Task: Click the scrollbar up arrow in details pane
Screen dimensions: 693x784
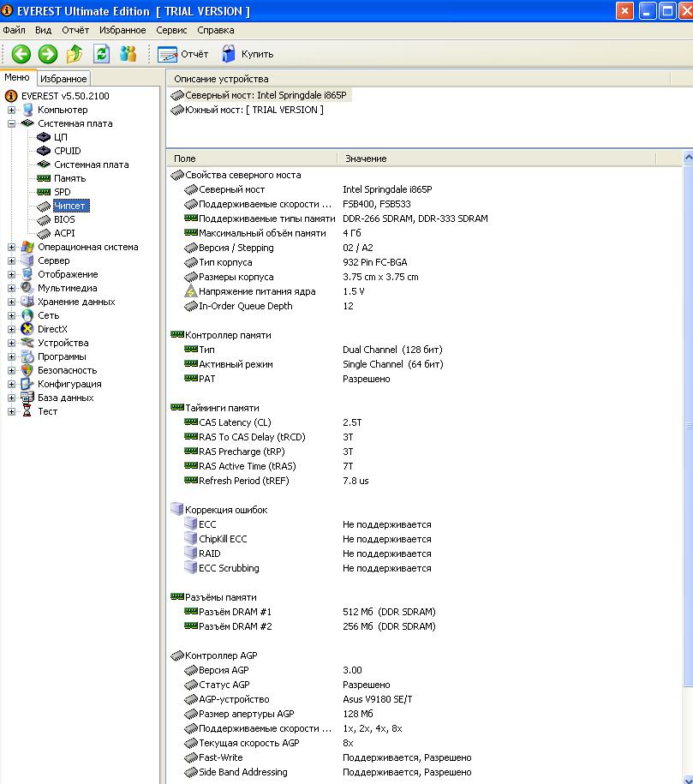Action: tap(689, 158)
